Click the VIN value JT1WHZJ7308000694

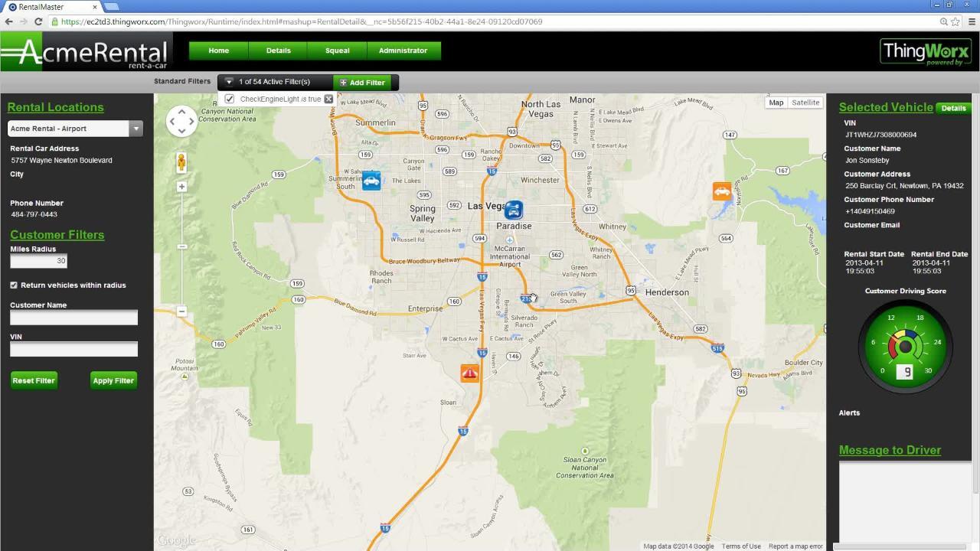[880, 135]
